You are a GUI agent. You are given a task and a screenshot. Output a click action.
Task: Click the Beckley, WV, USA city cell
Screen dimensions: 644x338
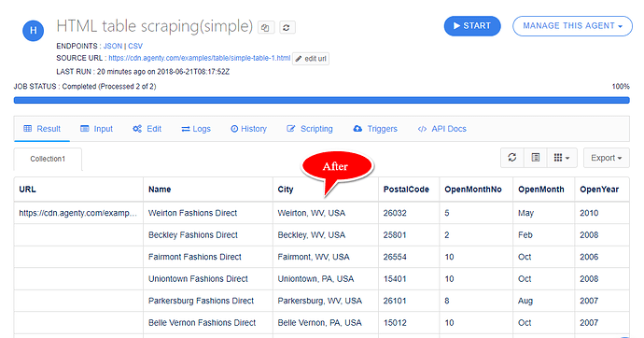[x=326, y=235]
